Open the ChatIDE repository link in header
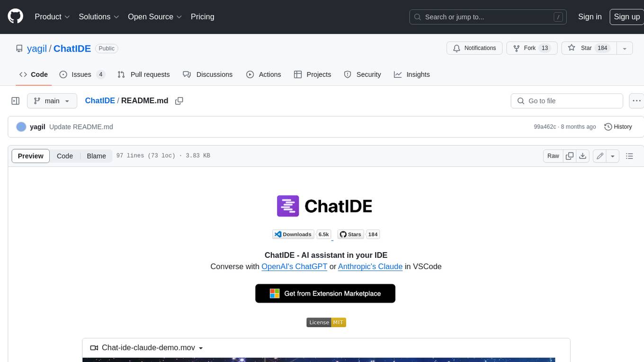Screen dimensions: 644x362 (72, 48)
